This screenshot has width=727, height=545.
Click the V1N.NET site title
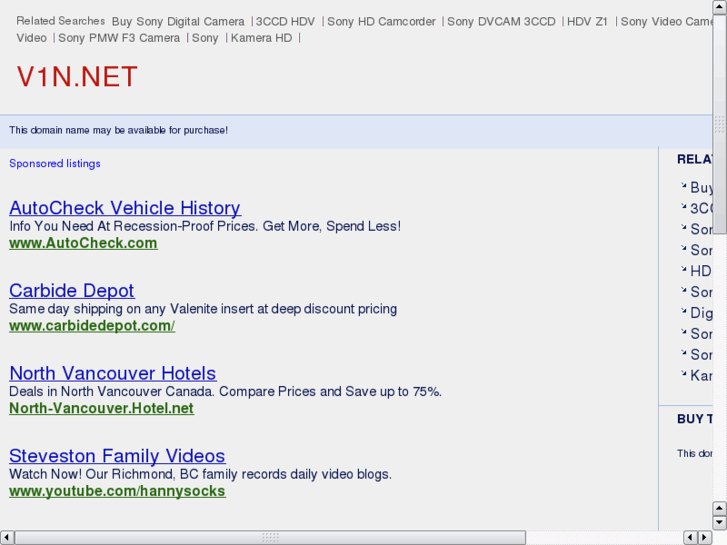tap(77, 77)
